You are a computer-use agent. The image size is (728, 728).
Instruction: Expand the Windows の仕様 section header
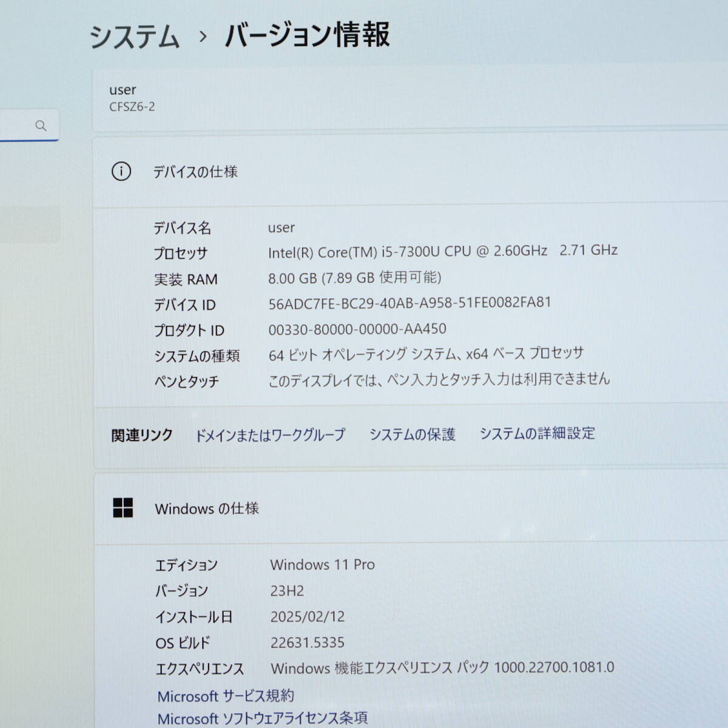411,508
